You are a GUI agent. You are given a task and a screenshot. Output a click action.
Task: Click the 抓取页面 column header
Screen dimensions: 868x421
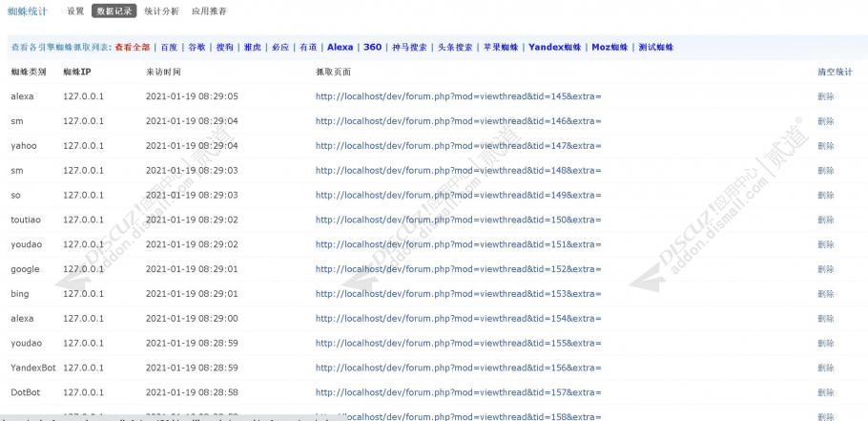click(333, 72)
